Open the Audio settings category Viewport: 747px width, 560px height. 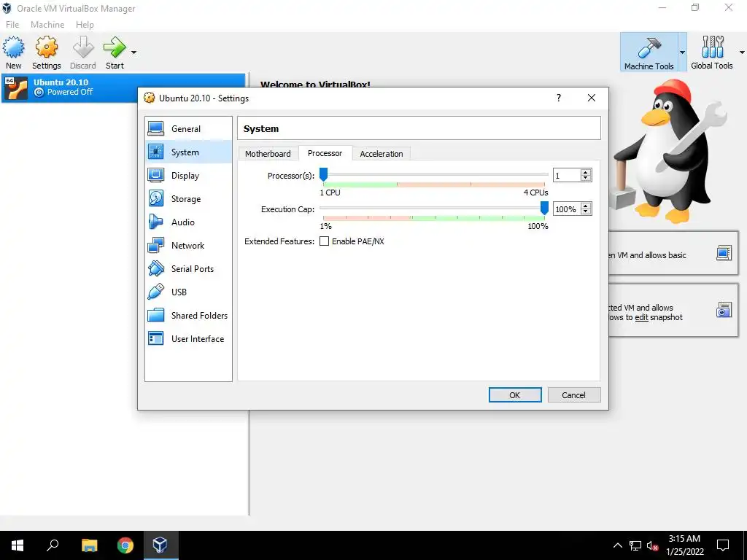click(x=188, y=222)
